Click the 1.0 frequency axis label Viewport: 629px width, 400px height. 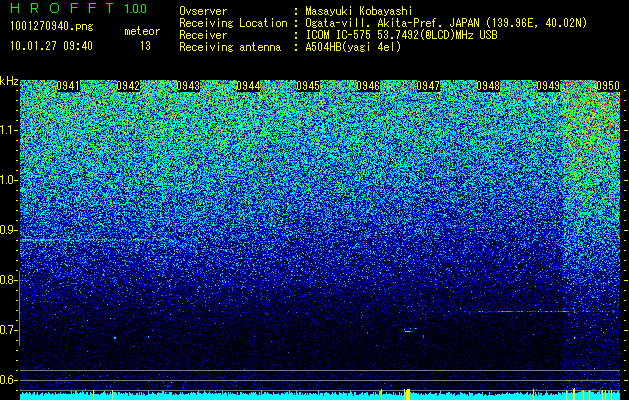pyautogui.click(x=8, y=180)
